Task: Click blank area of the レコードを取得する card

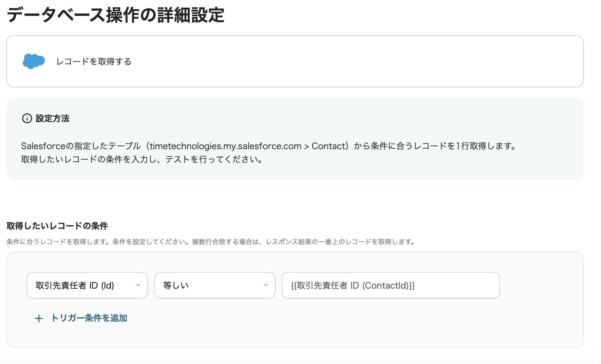Action: pos(365,61)
